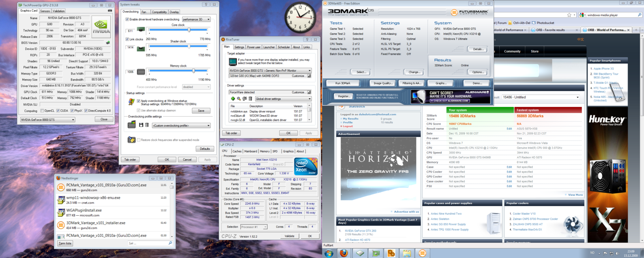
Task: Click the delete overclocking profile trash icon
Action: tap(147, 125)
